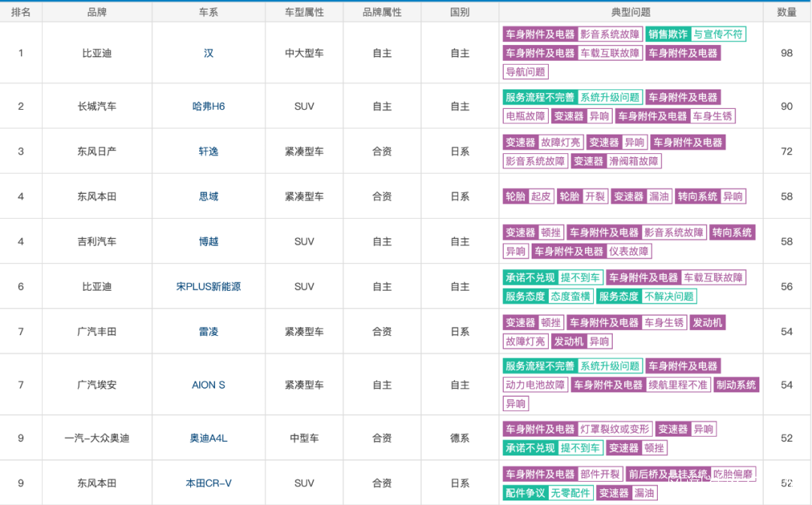Image resolution: width=812 pixels, height=505 pixels.
Task: Open the 哈弗H6 car series link
Action: tap(208, 107)
